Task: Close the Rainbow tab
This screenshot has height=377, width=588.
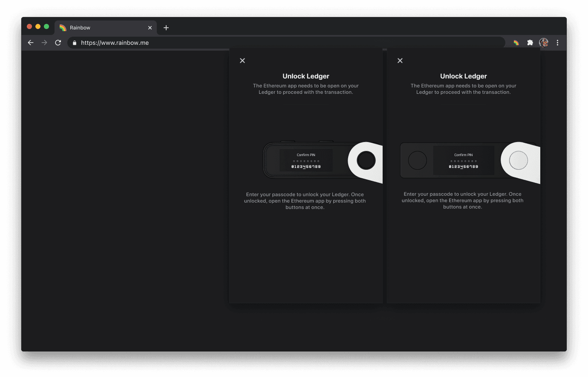Action: pyautogui.click(x=150, y=28)
